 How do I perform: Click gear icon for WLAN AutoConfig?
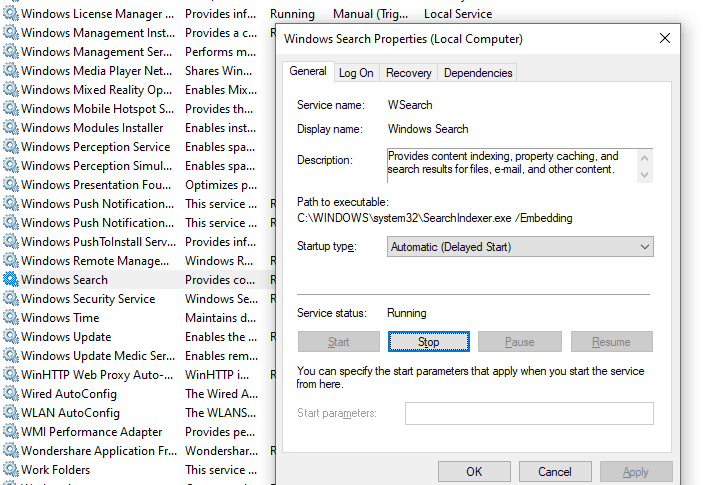tap(11, 413)
